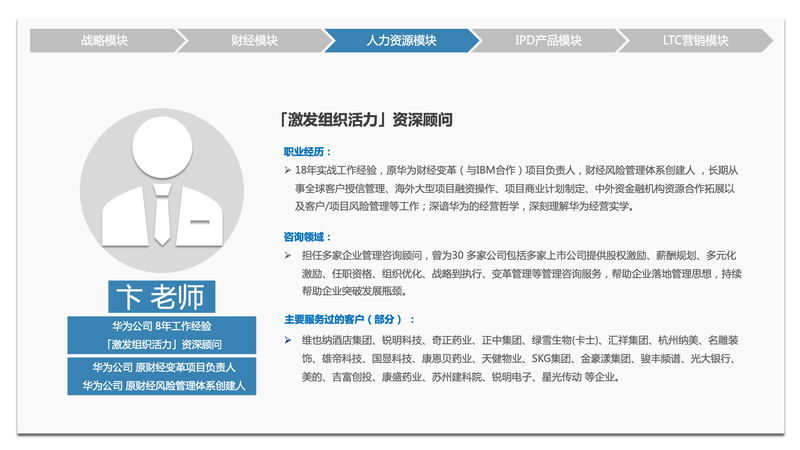Click the 原财经变革项目负责人 line
800x450 pixels.
(x=161, y=366)
